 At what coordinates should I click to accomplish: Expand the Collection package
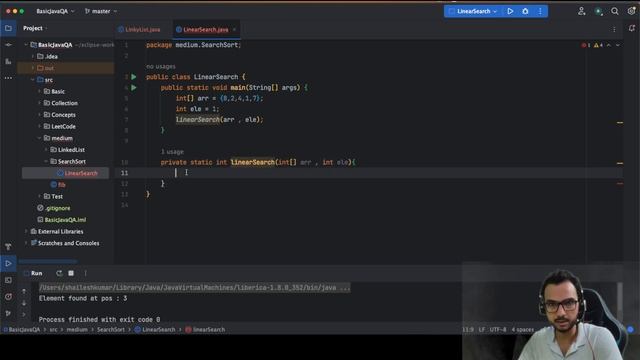tap(40, 103)
